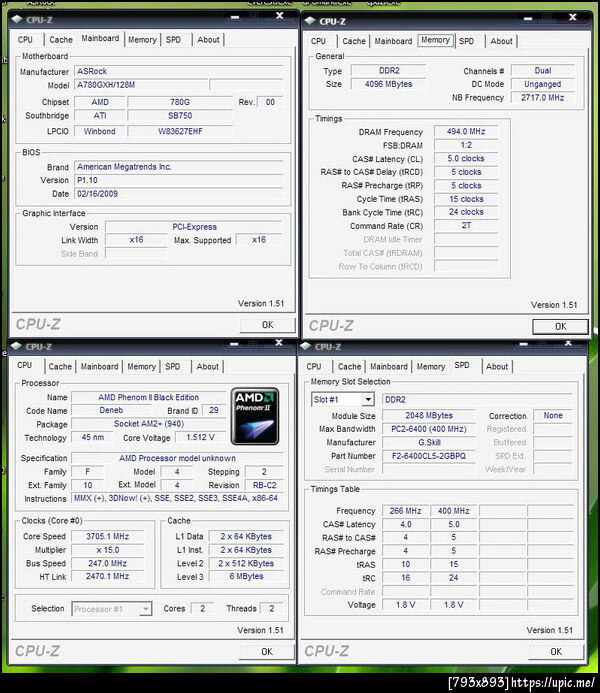The width and height of the screenshot is (600, 693).
Task: Switch to Cache tab in Mainboard window
Action: point(61,40)
